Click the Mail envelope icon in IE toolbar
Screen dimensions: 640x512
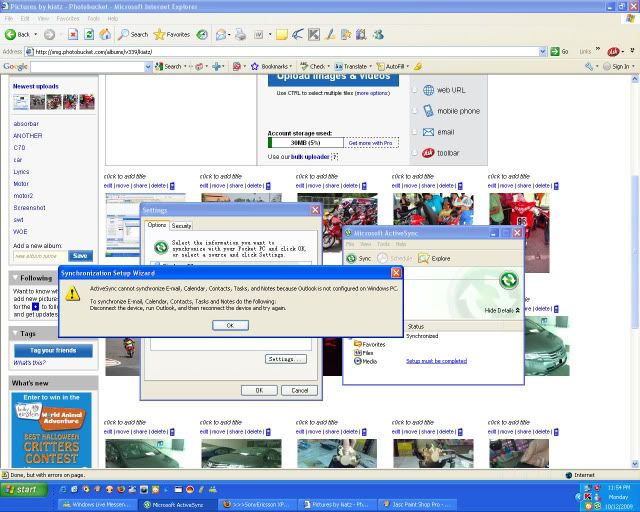coord(221,35)
